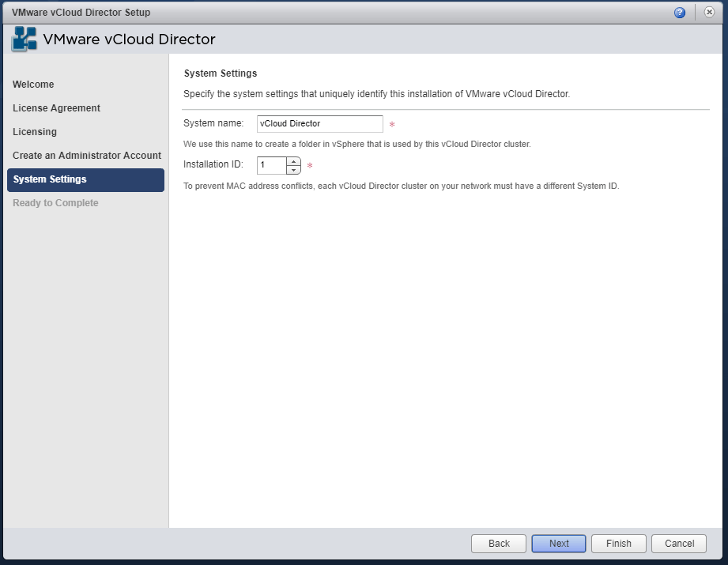Select Create an Administrator Account step
Viewport: 728px width, 565px height.
[x=87, y=156]
